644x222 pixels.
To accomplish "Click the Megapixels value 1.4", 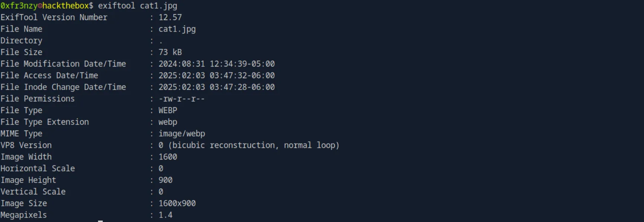I will click(x=165, y=215).
